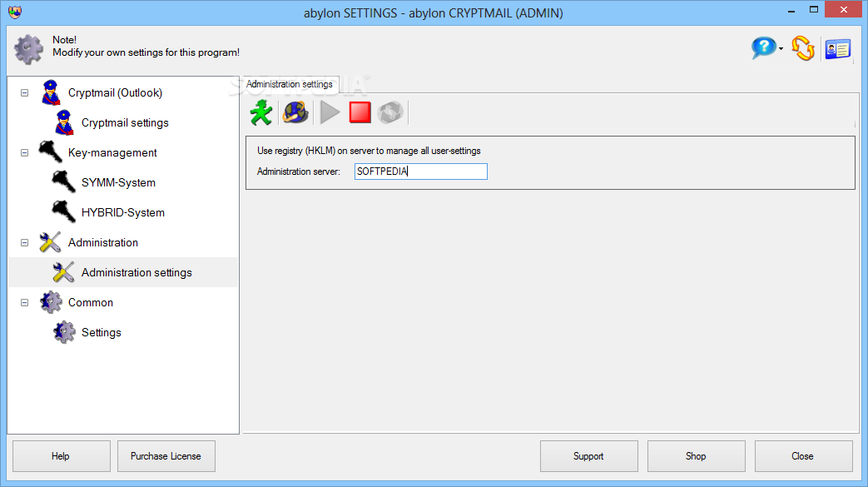The image size is (868, 487).
Task: Click 'Modify your own settings' note text
Action: tap(146, 52)
